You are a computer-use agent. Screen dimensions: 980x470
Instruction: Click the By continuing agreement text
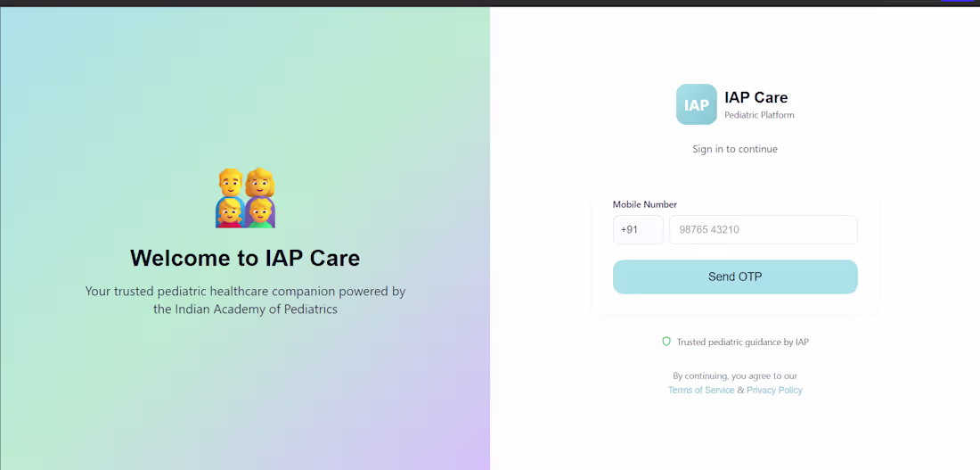735,376
